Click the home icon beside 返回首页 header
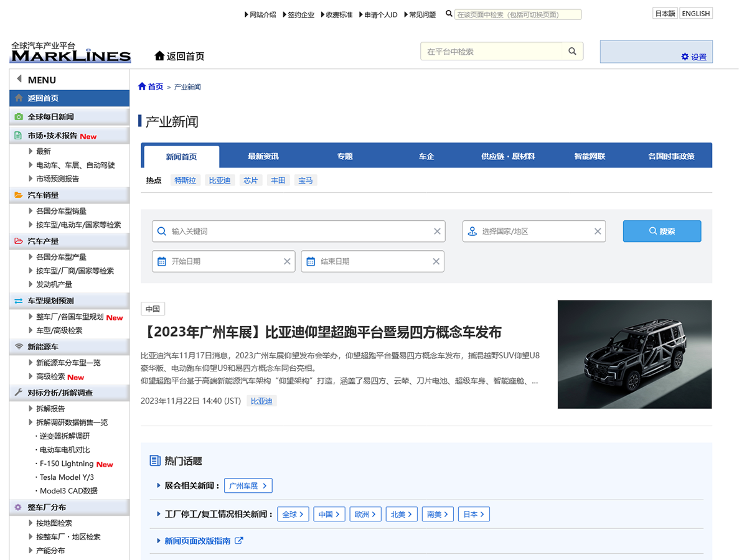Viewport: 747px width, 560px height. tap(159, 56)
